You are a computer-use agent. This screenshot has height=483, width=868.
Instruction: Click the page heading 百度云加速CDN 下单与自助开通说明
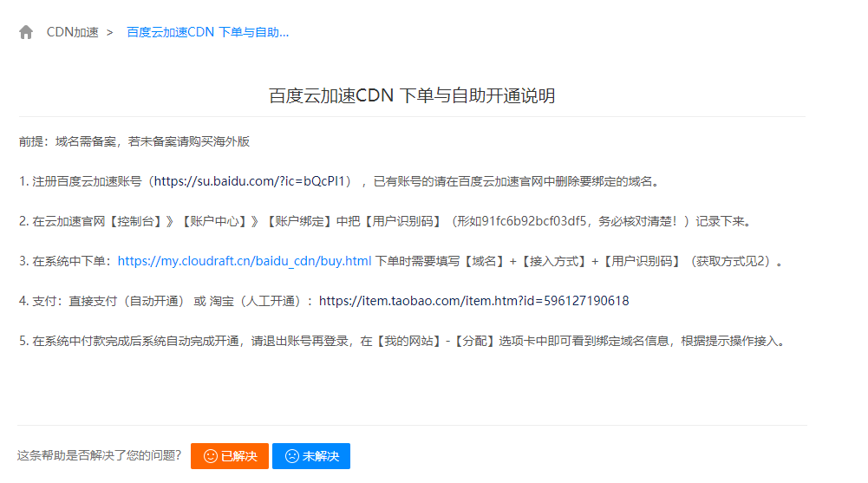[x=412, y=95]
